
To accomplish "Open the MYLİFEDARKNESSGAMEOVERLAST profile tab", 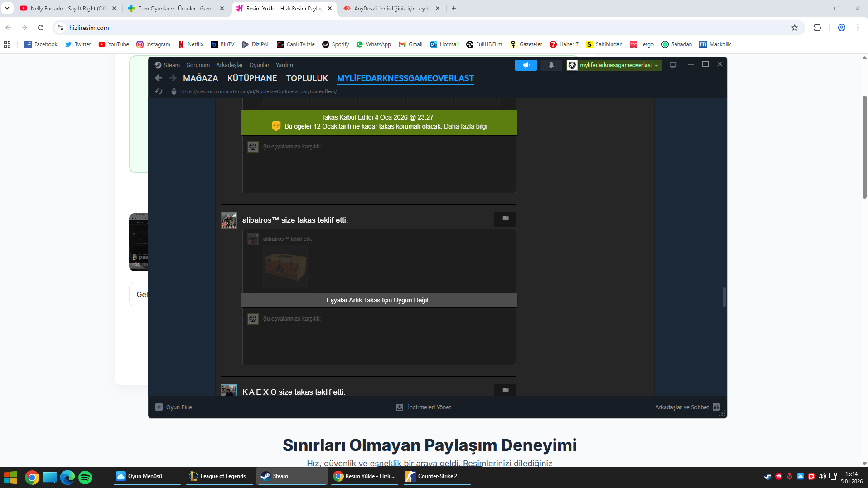I will pos(405,78).
